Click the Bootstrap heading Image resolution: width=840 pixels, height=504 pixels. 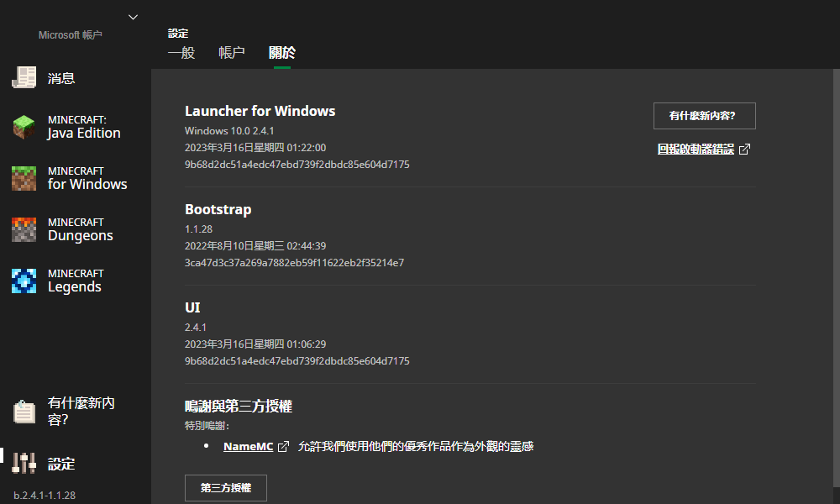218,209
